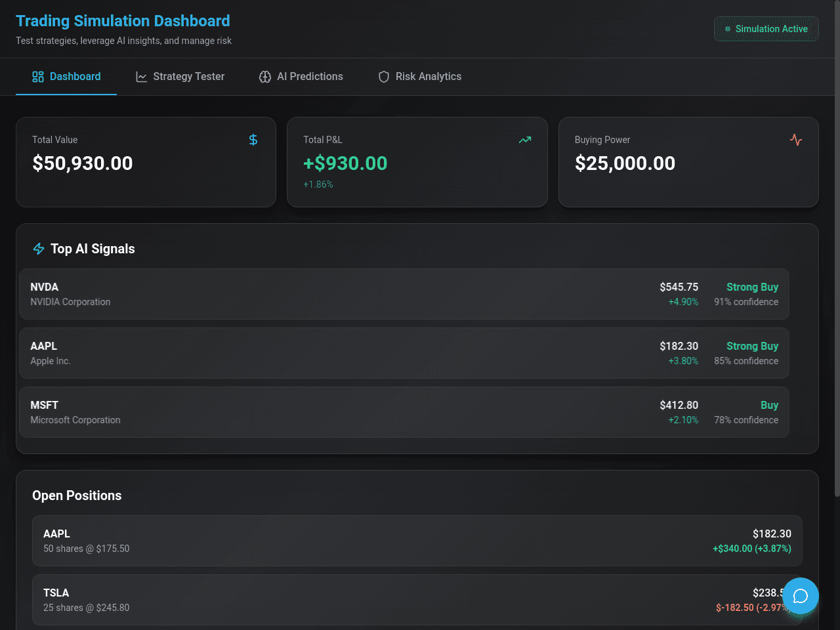
Task: Select the NVDA signal row
Action: (404, 294)
